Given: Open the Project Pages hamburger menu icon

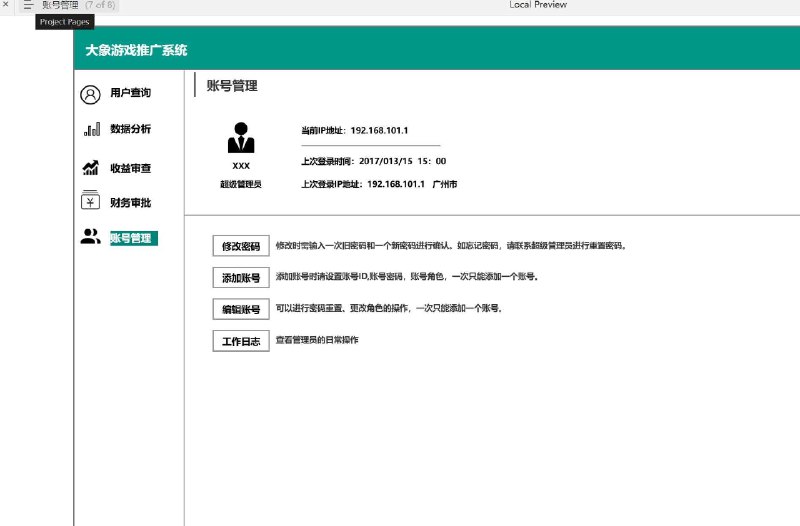Looking at the screenshot, I should [28, 5].
